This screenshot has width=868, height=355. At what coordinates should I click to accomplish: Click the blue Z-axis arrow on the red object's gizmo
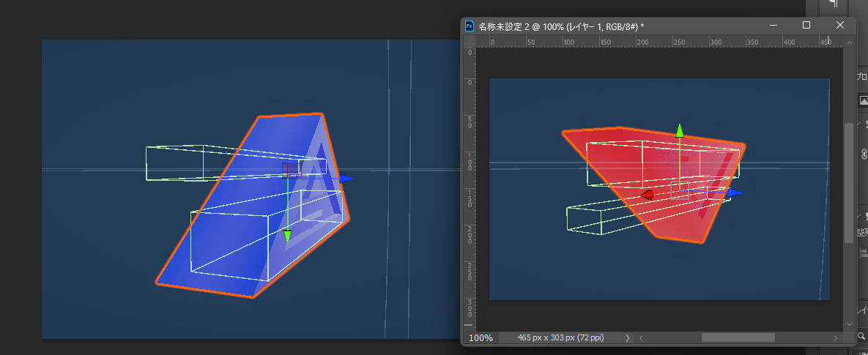pyautogui.click(x=735, y=193)
